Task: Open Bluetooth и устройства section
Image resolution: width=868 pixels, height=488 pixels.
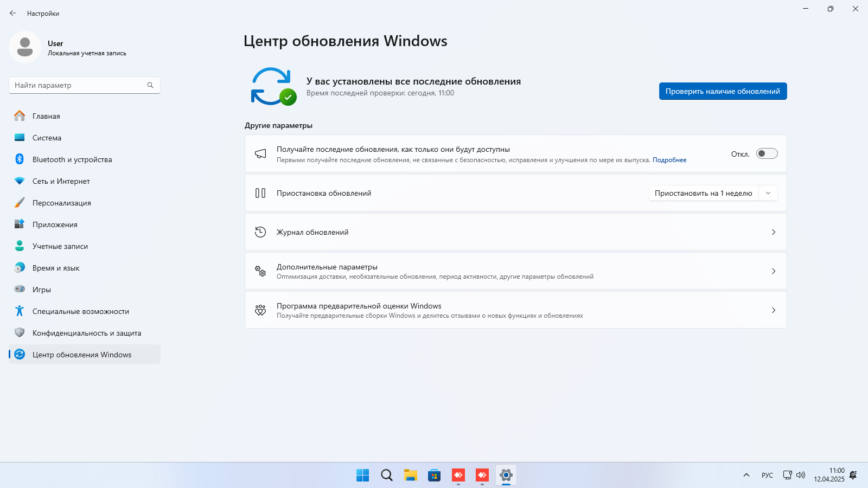Action: 85,159
